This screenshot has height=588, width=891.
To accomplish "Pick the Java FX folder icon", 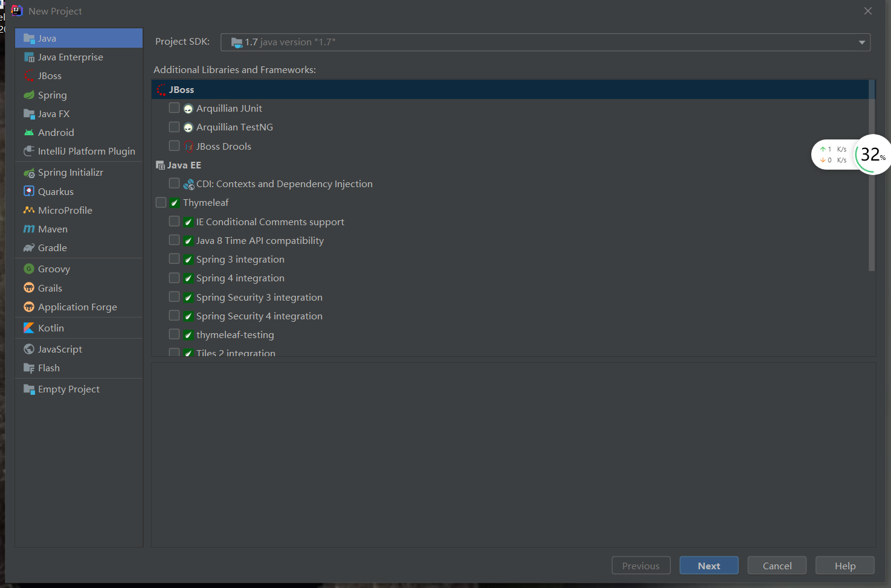I will click(x=29, y=113).
